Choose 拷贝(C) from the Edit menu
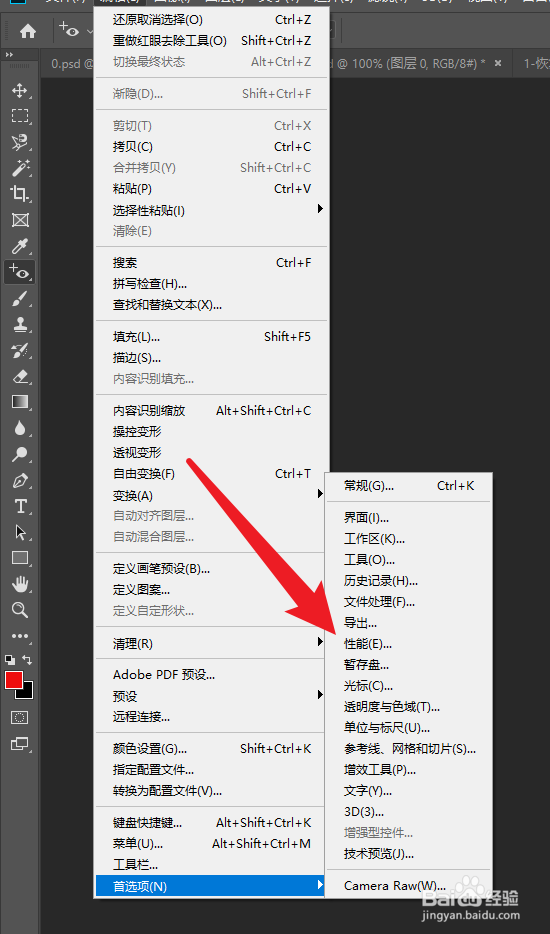 click(212, 147)
